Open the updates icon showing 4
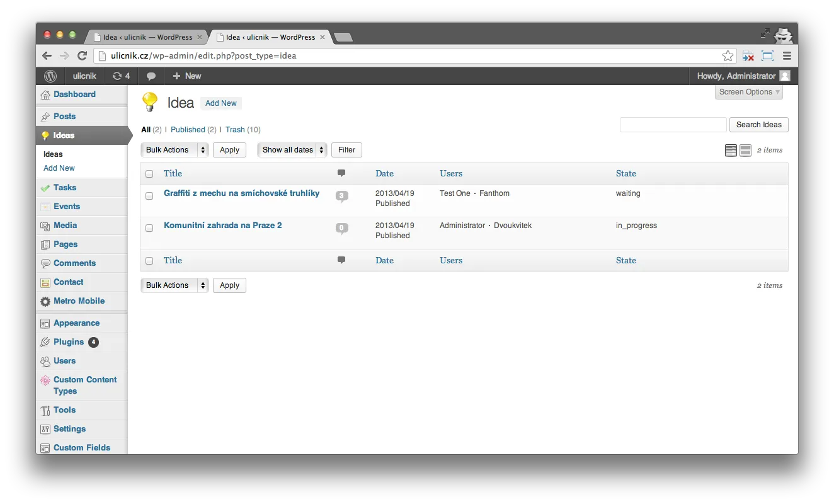 click(120, 76)
